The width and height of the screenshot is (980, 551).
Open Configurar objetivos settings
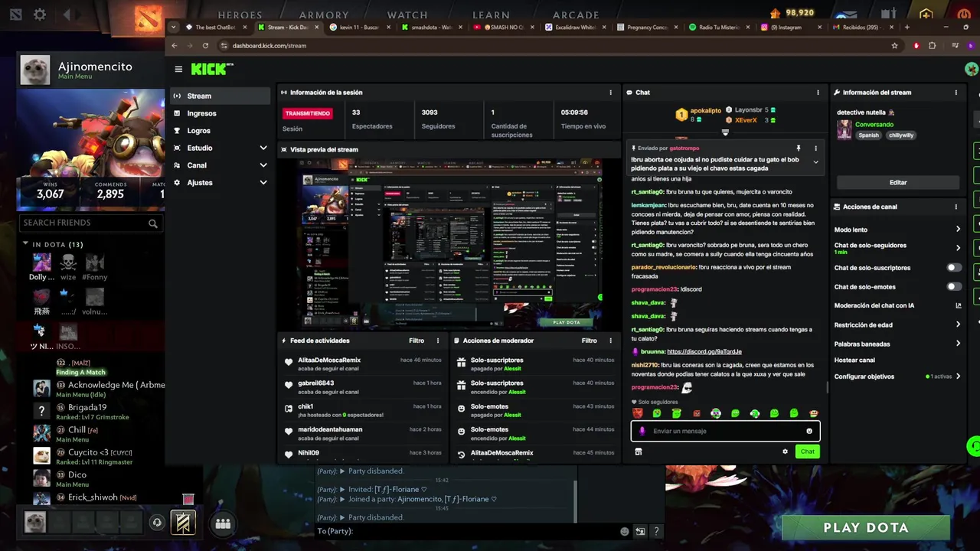pos(958,377)
